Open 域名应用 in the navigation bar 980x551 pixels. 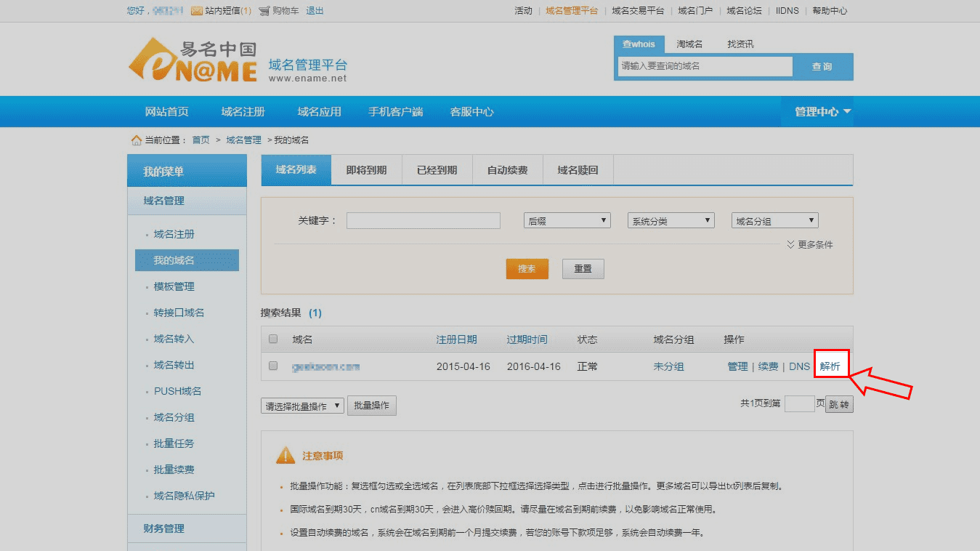click(319, 112)
